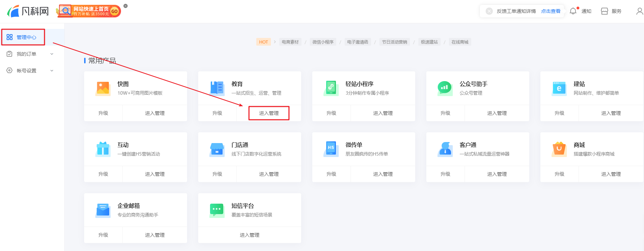Click 进入管理 on the 门店通 card
The height and width of the screenshot is (251, 644).
point(269,174)
